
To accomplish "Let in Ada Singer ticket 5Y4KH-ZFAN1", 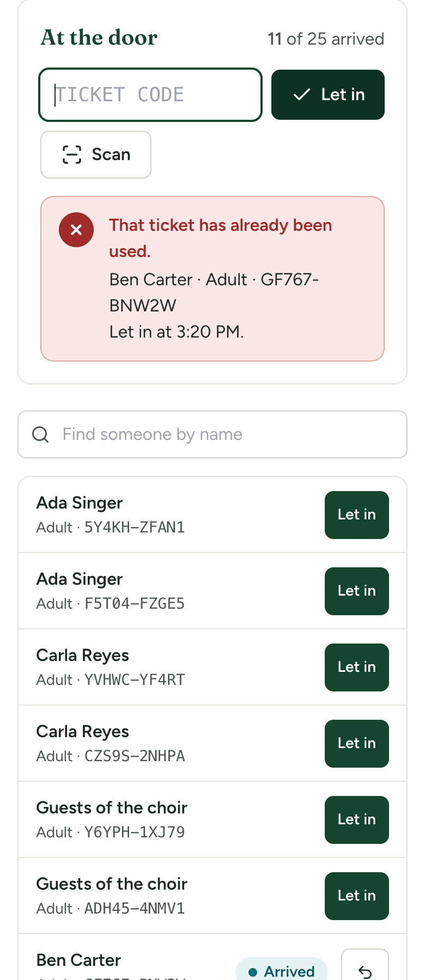I will (357, 515).
